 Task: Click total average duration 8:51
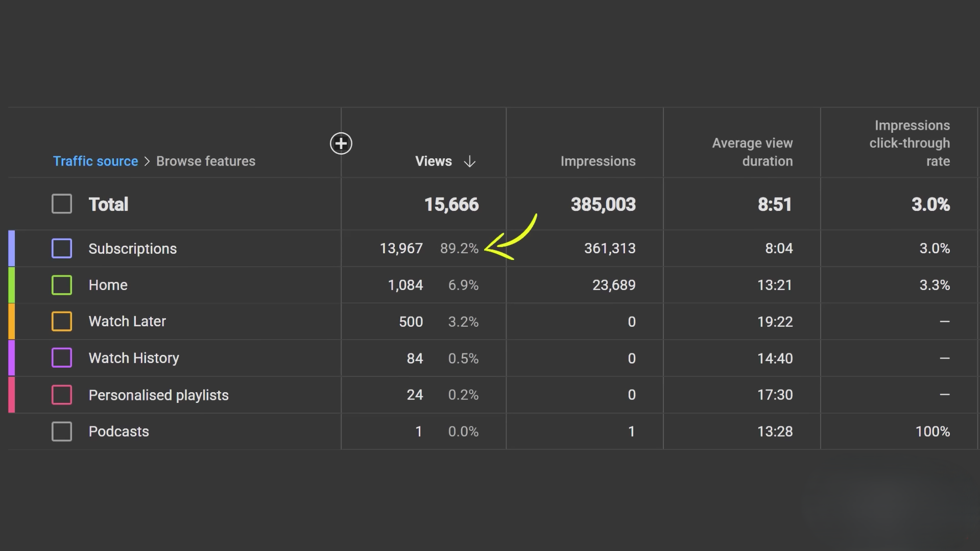[775, 204]
